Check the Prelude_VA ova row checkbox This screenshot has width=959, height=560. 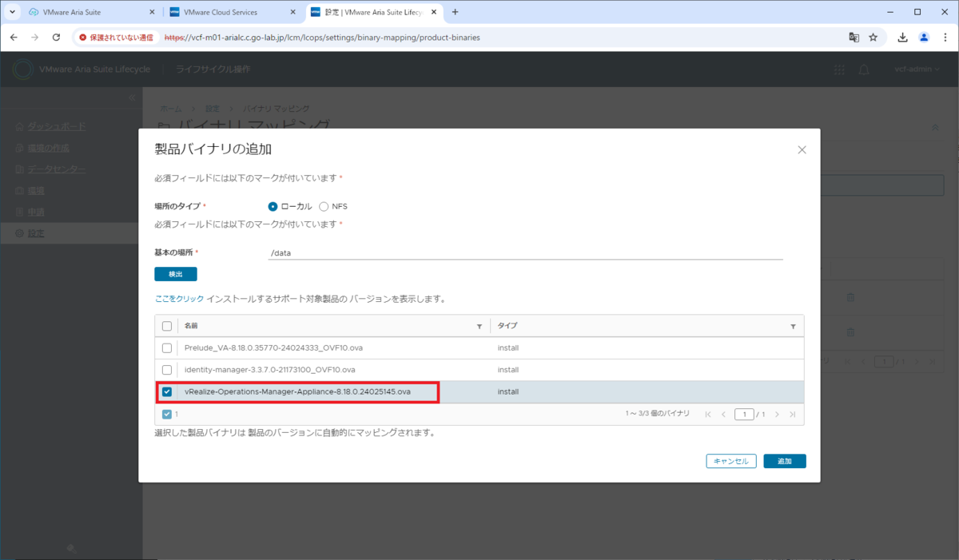pyautogui.click(x=166, y=348)
